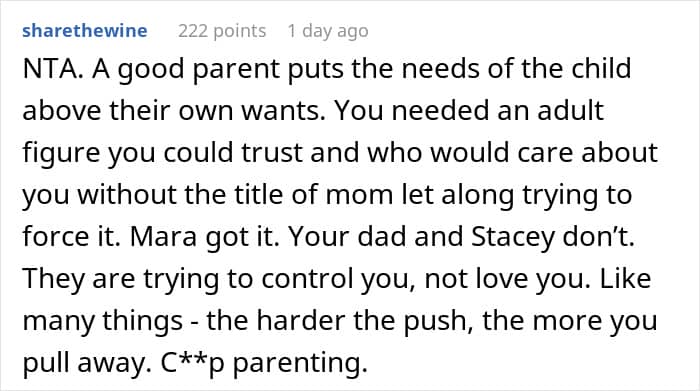700x391 pixels.
Task: Open the sharethewine user profile link
Action: 85,31
